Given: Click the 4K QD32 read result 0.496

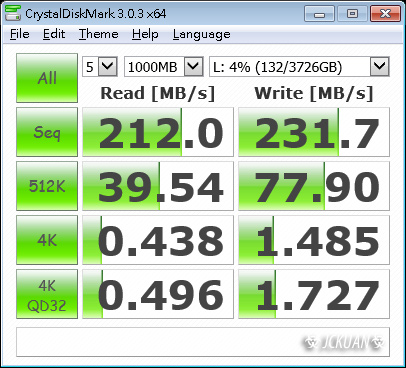Looking at the screenshot, I should (x=158, y=294).
